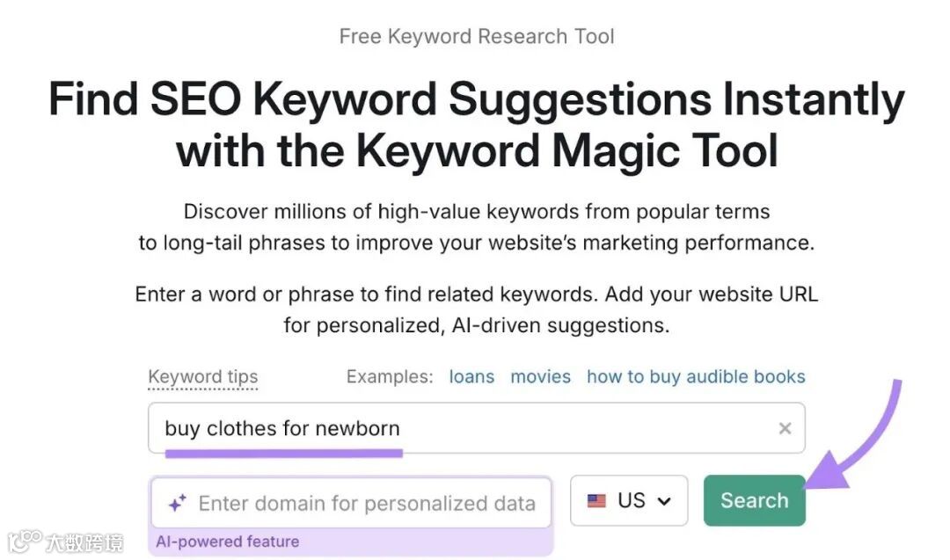Select 'how to buy audible books' example
This screenshot has width=950, height=560.
point(696,377)
